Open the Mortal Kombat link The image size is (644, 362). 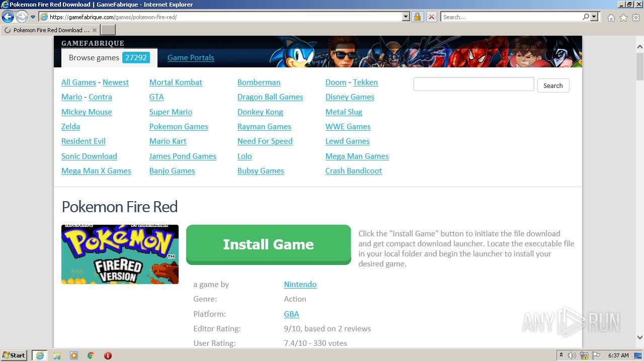(176, 82)
